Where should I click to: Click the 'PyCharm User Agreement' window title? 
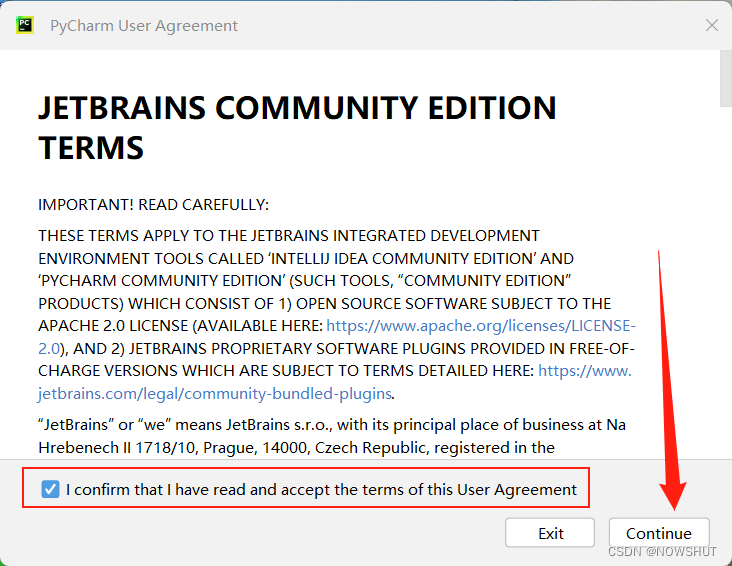144,26
